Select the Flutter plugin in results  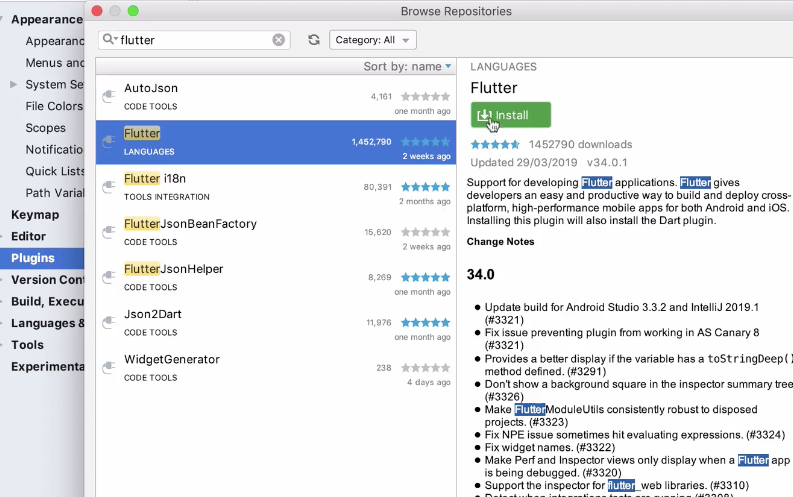(x=276, y=142)
